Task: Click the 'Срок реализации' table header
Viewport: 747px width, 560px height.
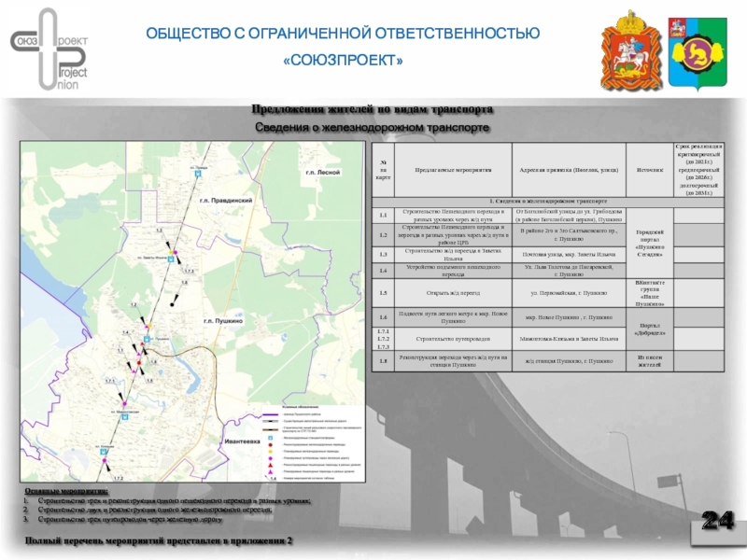Action: (698, 170)
